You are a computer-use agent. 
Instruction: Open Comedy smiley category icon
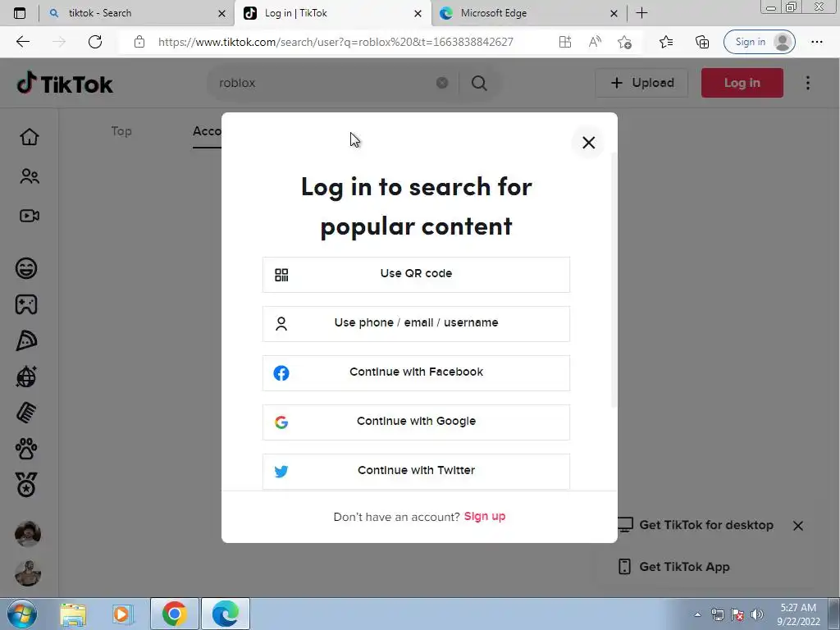pos(26,268)
